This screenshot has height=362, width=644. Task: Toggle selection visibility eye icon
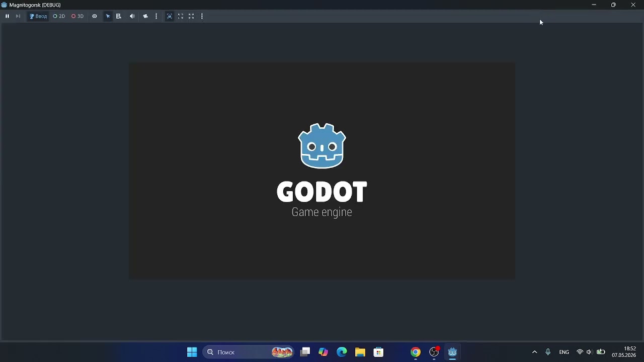pyautogui.click(x=94, y=16)
